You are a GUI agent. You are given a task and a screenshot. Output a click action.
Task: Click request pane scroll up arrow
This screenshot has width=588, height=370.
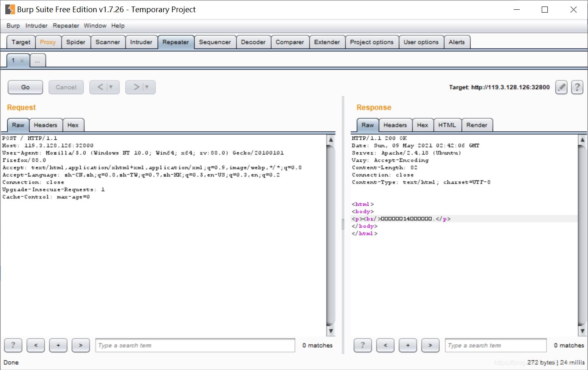coord(331,140)
